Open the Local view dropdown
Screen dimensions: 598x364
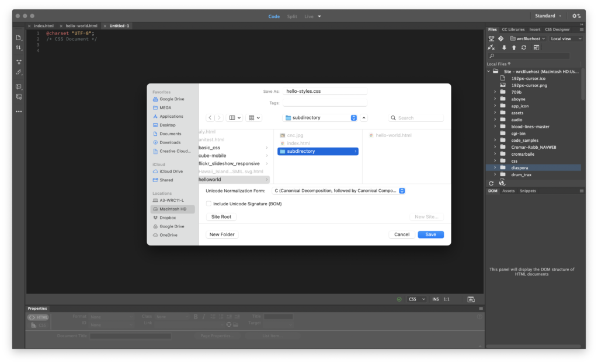point(566,38)
